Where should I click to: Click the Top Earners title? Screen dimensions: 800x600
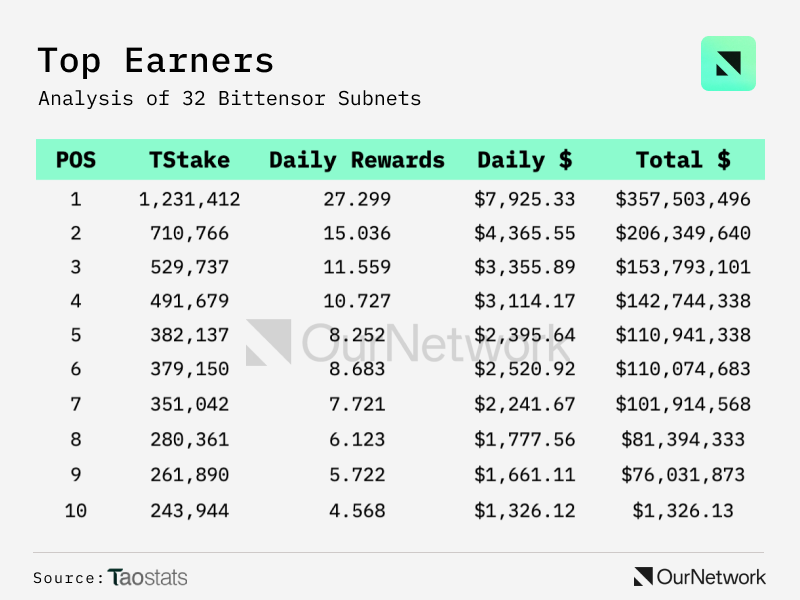click(x=155, y=61)
